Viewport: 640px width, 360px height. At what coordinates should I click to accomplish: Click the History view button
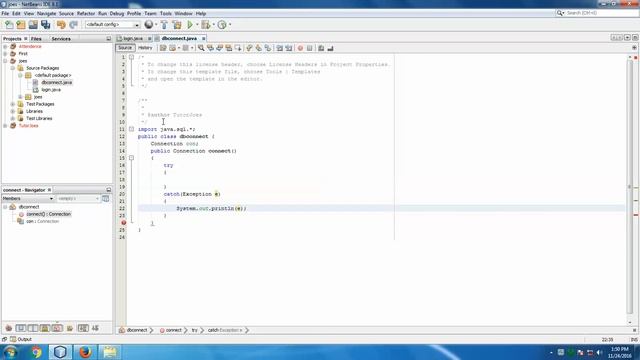[x=145, y=48]
